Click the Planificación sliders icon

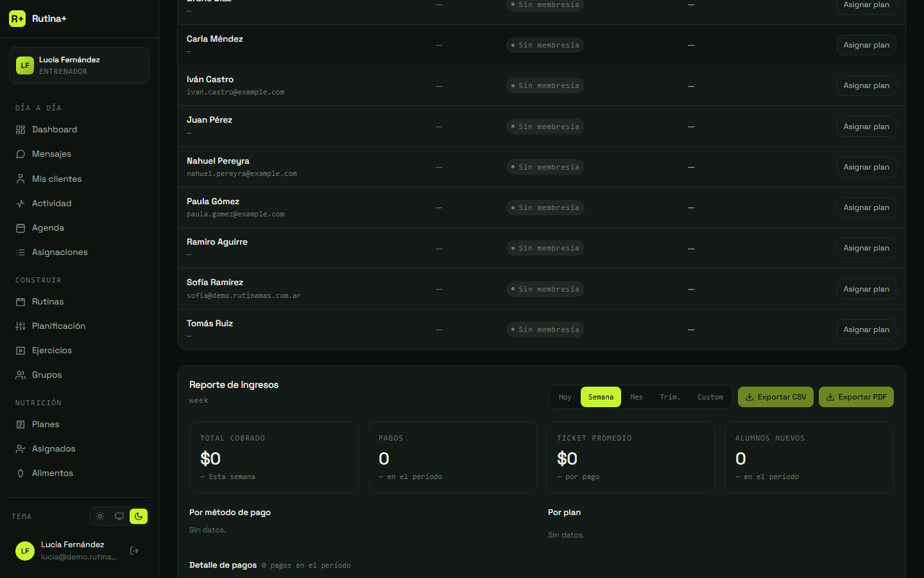click(21, 326)
